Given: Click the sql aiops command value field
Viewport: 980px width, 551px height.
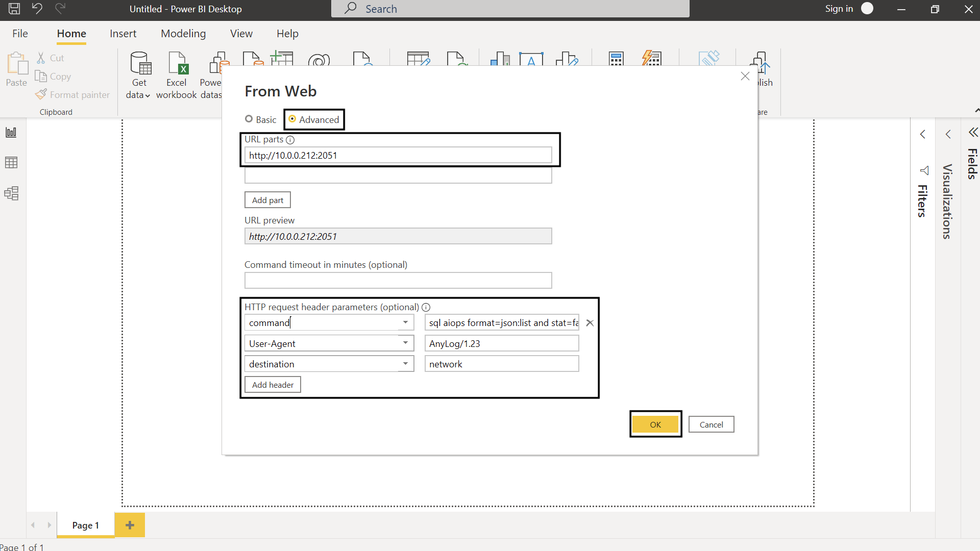Looking at the screenshot, I should [x=502, y=322].
